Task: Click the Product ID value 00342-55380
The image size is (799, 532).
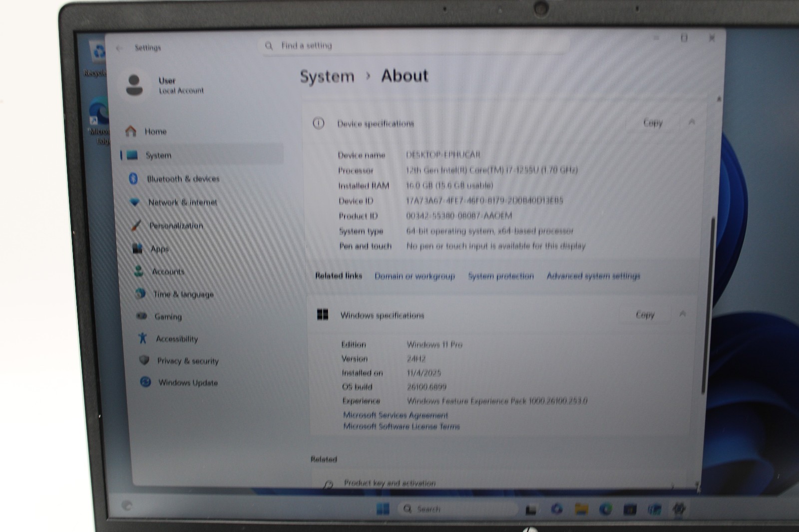Action: pos(459,216)
